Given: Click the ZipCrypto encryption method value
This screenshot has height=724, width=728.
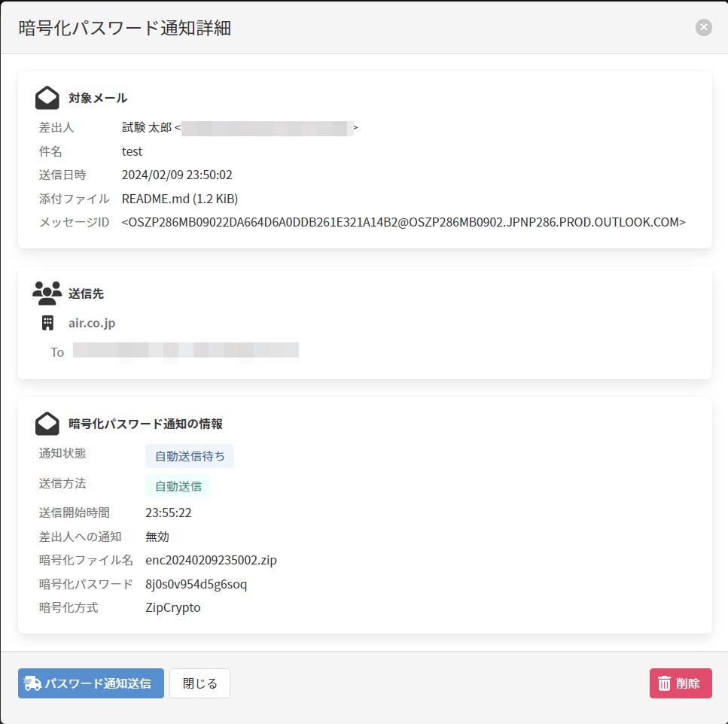Looking at the screenshot, I should [x=172, y=607].
